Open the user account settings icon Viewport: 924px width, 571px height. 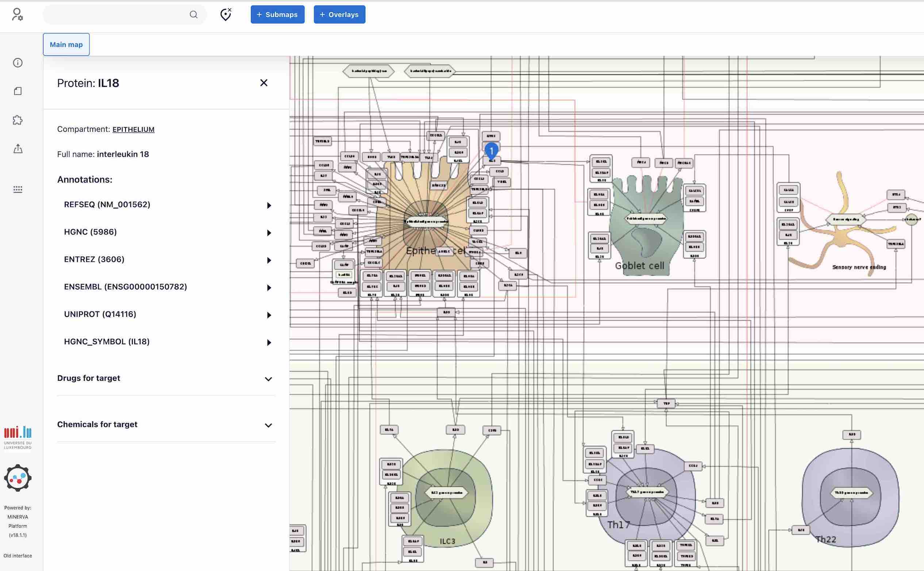18,15
